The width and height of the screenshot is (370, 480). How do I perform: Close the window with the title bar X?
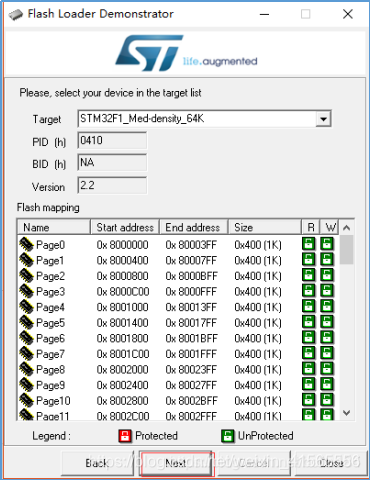click(x=348, y=14)
